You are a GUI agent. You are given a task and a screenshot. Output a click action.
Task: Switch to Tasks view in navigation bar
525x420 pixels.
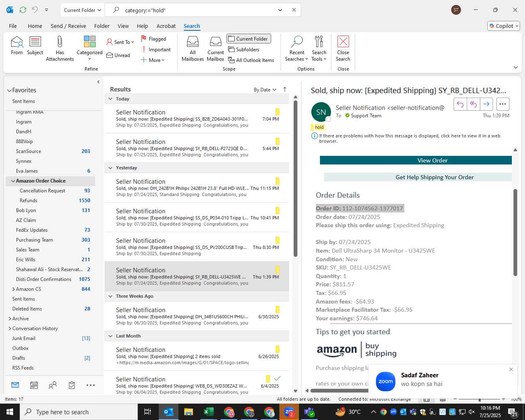72,385
